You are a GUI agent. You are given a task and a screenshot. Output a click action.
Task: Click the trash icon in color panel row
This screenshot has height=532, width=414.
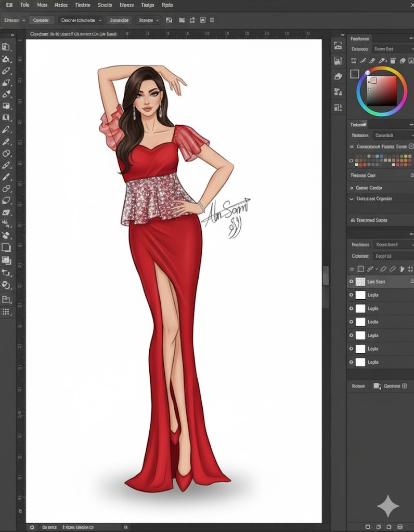[x=393, y=61]
